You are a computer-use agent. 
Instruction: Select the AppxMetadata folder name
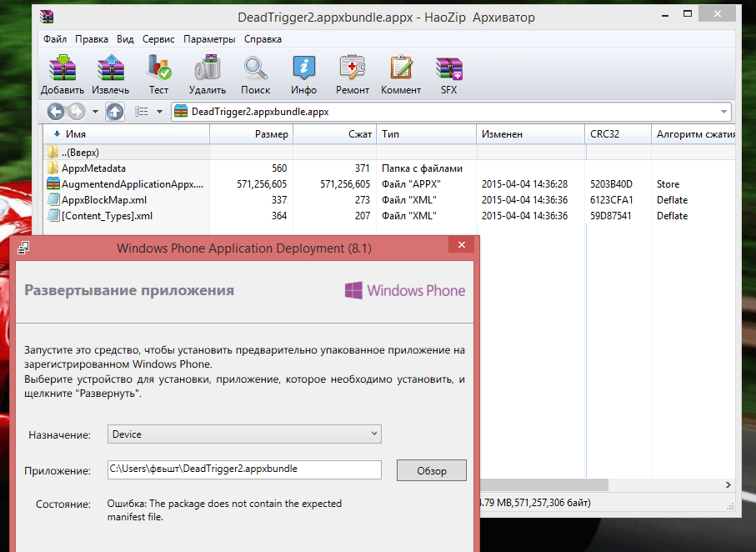pyautogui.click(x=93, y=168)
